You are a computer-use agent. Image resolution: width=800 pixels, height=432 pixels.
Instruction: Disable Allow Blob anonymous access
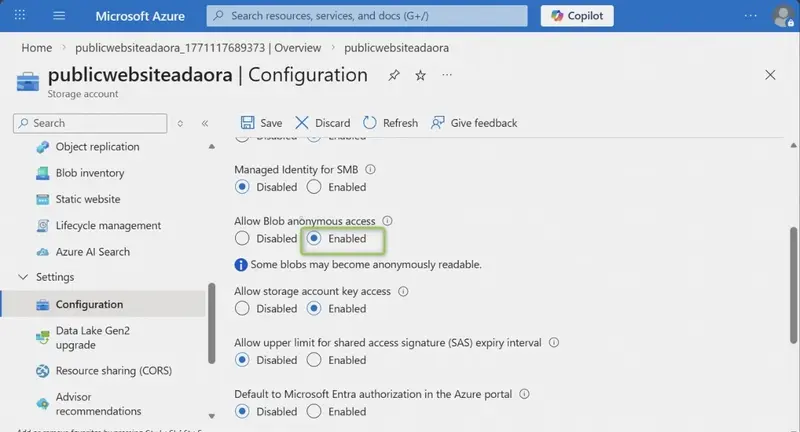click(242, 239)
